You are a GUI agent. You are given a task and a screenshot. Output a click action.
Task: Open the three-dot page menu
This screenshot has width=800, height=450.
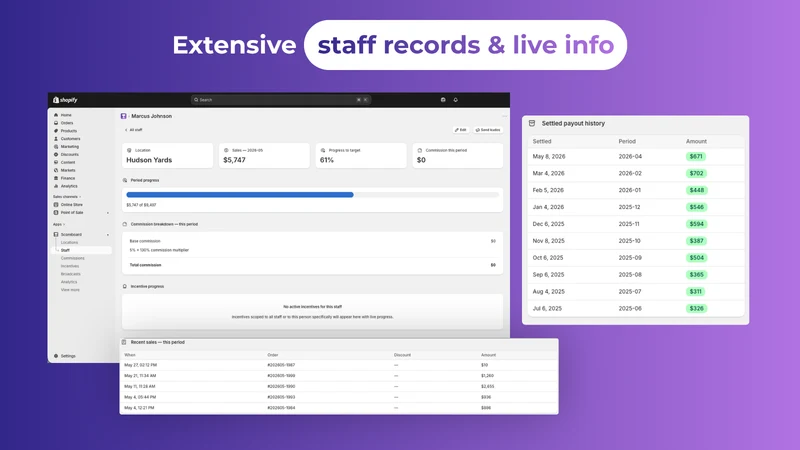[505, 116]
